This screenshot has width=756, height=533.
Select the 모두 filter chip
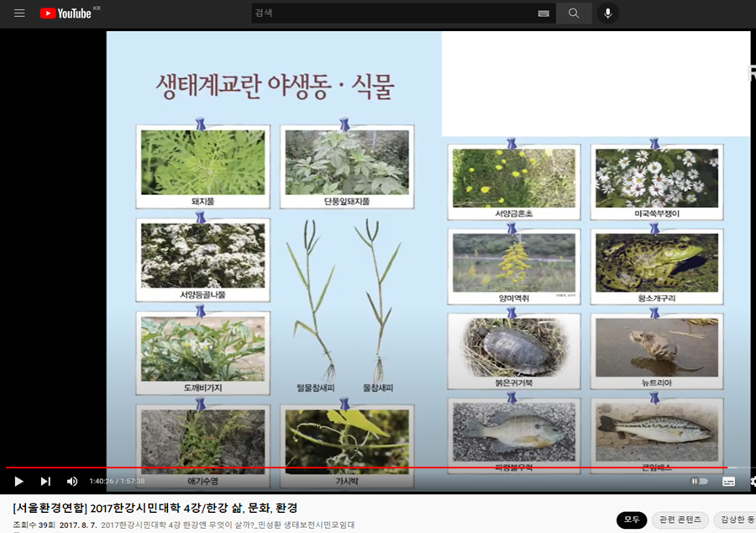(631, 520)
